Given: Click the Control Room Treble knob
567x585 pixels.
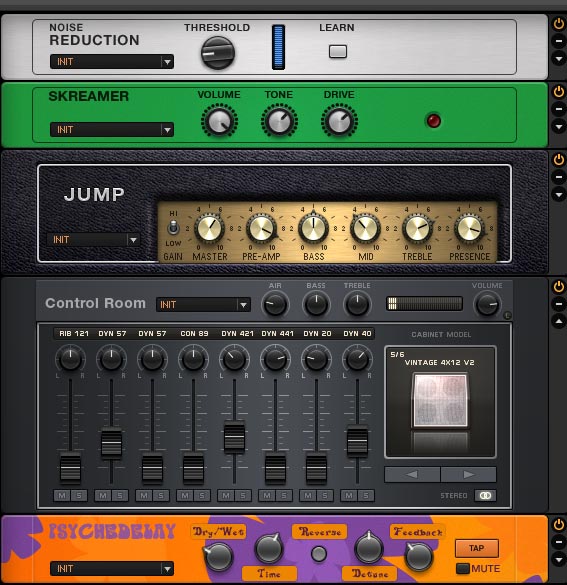Looking at the screenshot, I should tap(357, 304).
